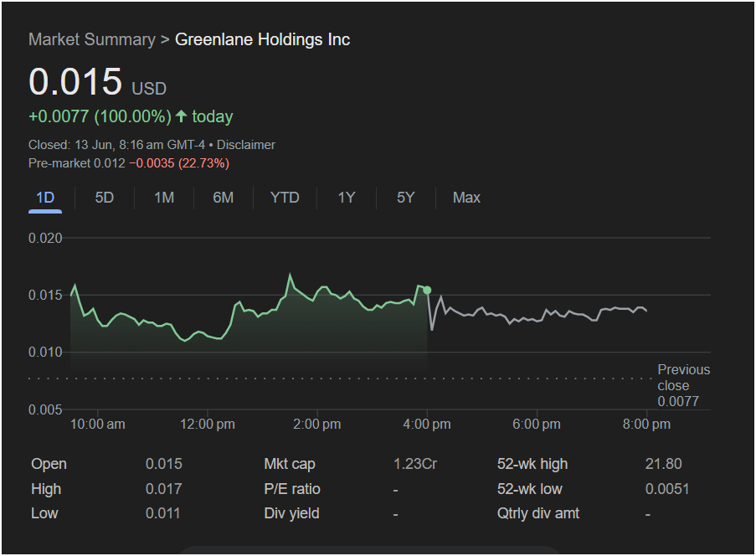Switch to the 5D time range tab
Screen dimensions: 756x556
[104, 198]
